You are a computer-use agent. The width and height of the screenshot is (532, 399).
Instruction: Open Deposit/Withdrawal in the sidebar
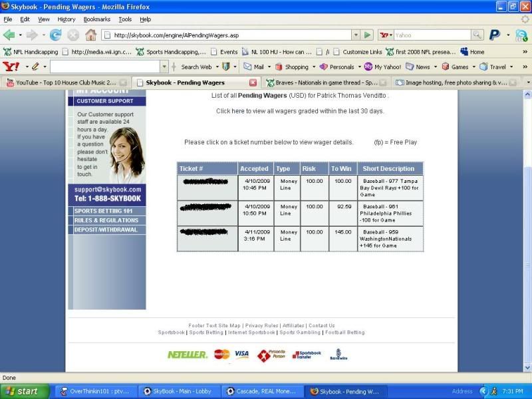[107, 229]
